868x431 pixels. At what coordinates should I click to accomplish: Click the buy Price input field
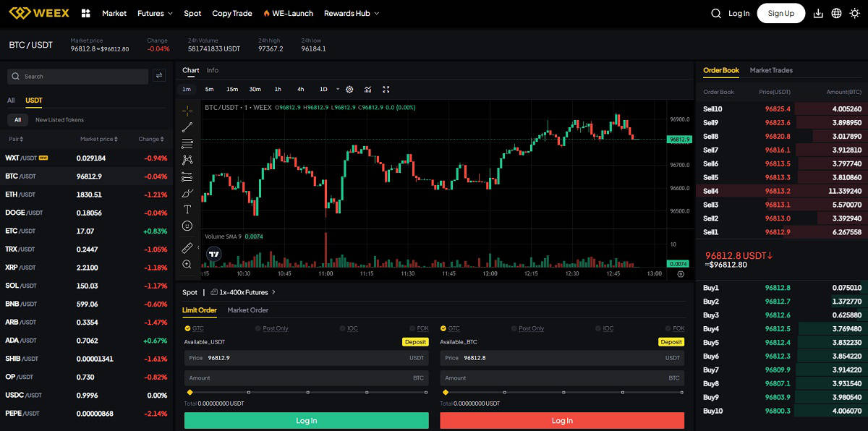point(306,358)
